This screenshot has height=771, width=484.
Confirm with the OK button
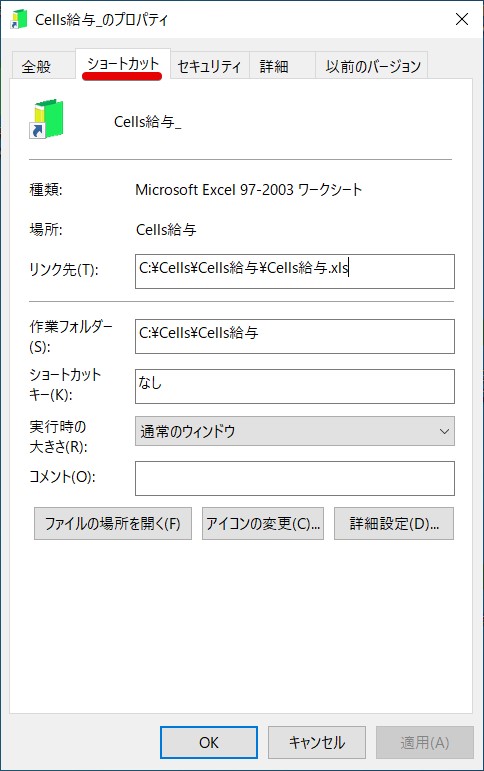(209, 742)
